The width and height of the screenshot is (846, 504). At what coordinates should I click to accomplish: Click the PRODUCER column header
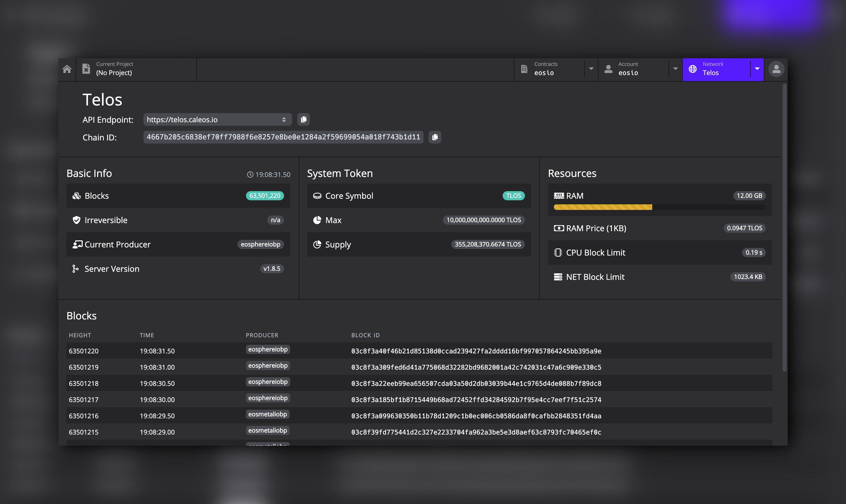(x=262, y=335)
